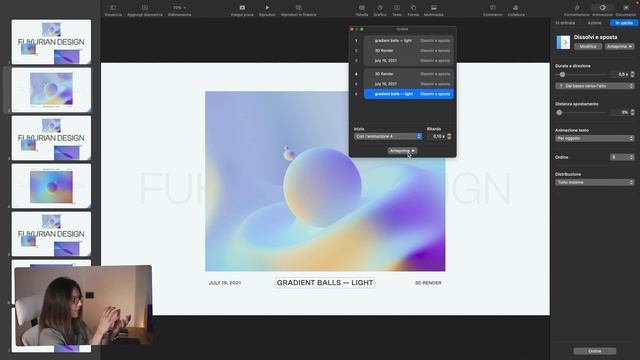Viewport: 640px width, 360px height.
Task: Select the third slide thumbnail
Action: click(51, 138)
